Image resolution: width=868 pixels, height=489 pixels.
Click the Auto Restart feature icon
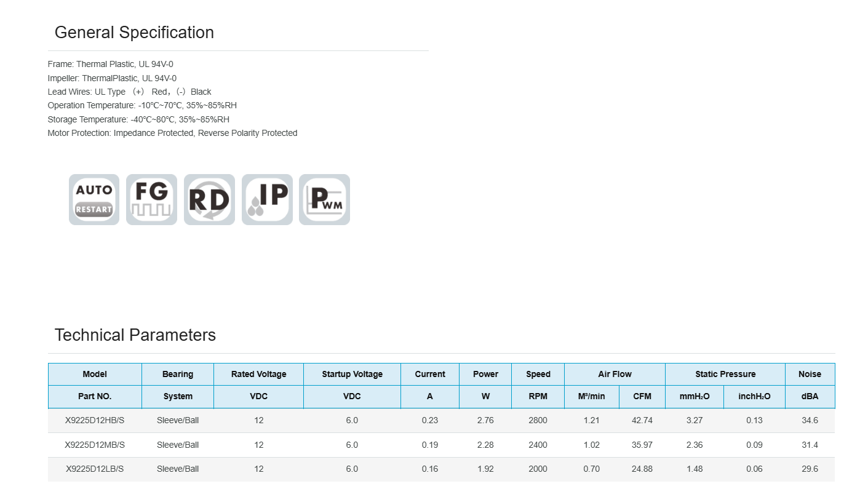(94, 199)
